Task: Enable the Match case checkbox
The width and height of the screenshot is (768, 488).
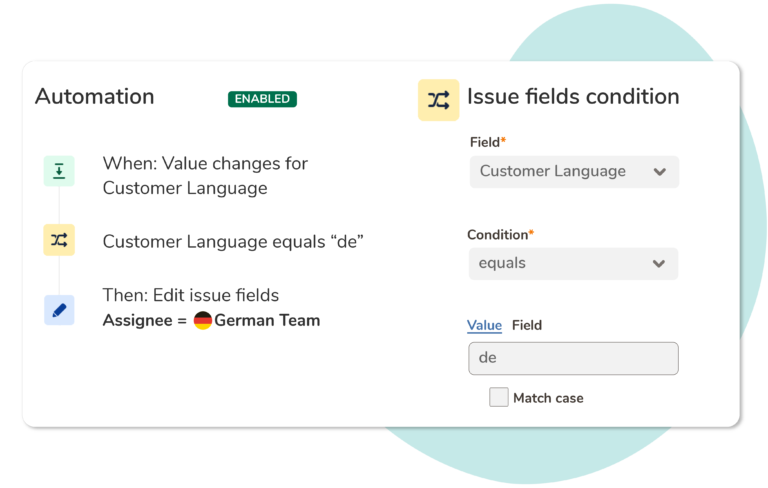Action: pos(498,398)
